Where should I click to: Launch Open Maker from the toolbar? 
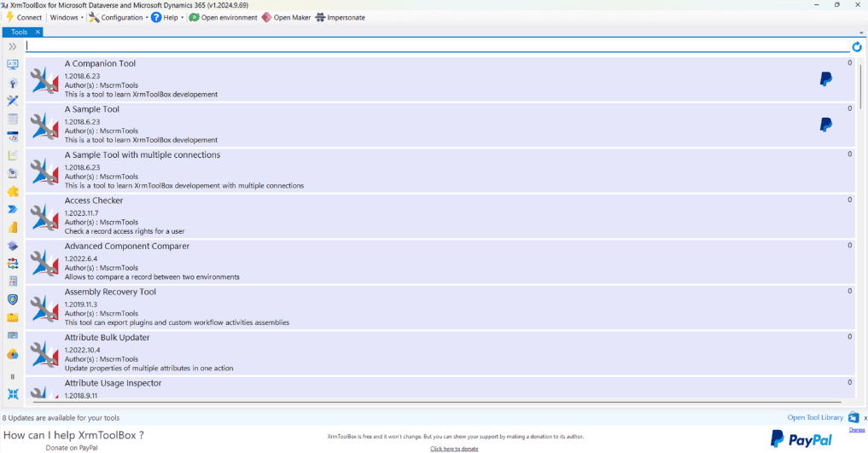(x=267, y=17)
